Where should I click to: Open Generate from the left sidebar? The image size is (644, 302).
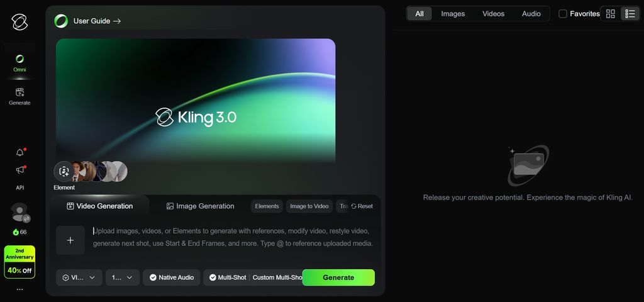[19, 96]
